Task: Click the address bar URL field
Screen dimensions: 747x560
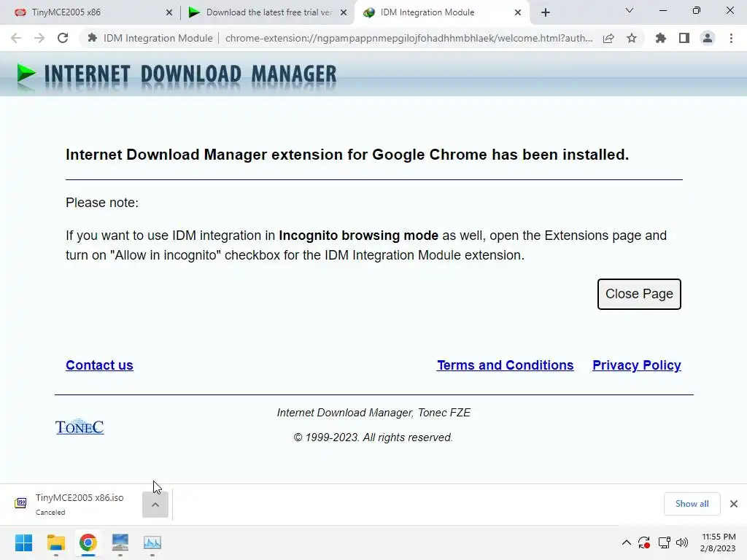Action: pyautogui.click(x=409, y=38)
